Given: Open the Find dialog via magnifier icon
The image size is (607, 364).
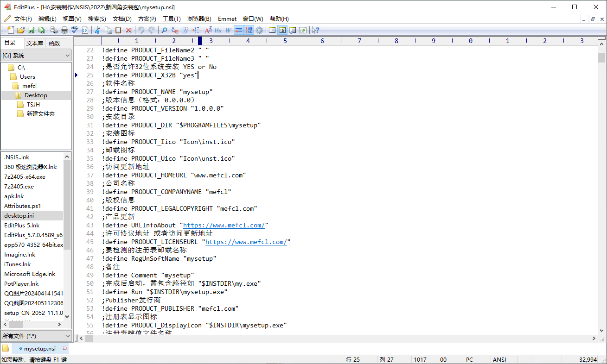Looking at the screenshot, I should tap(165, 30).
